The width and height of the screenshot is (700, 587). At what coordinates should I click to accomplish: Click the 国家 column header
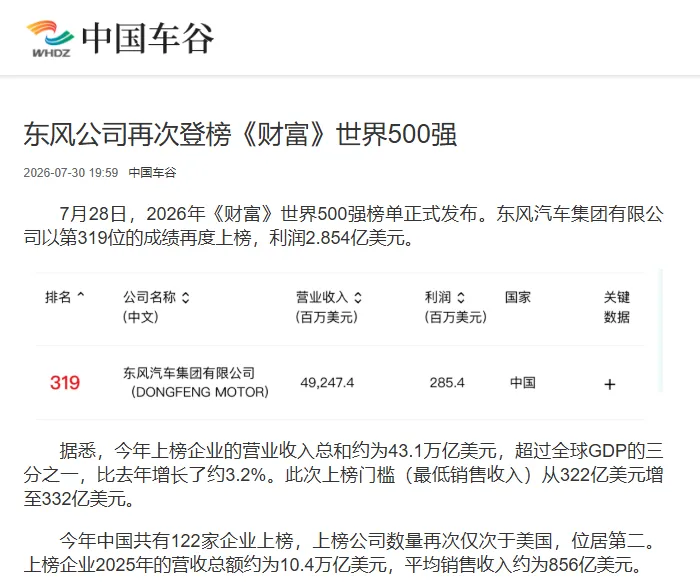point(517,297)
